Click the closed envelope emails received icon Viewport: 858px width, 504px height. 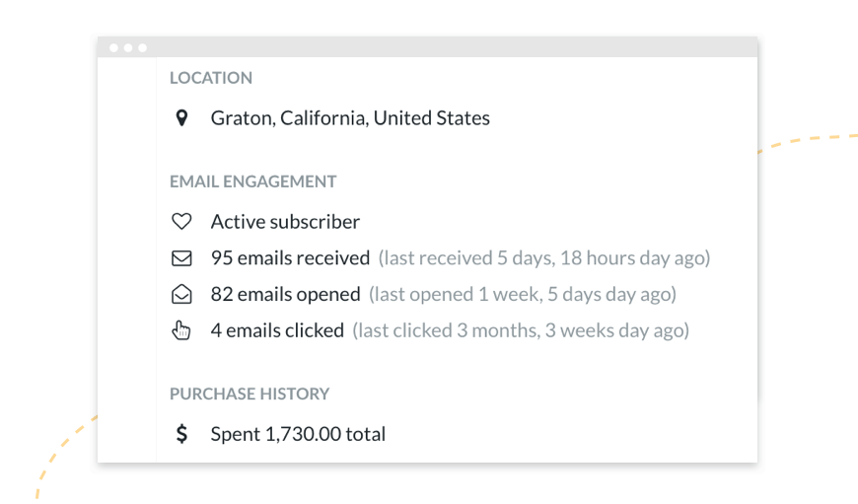point(181,257)
